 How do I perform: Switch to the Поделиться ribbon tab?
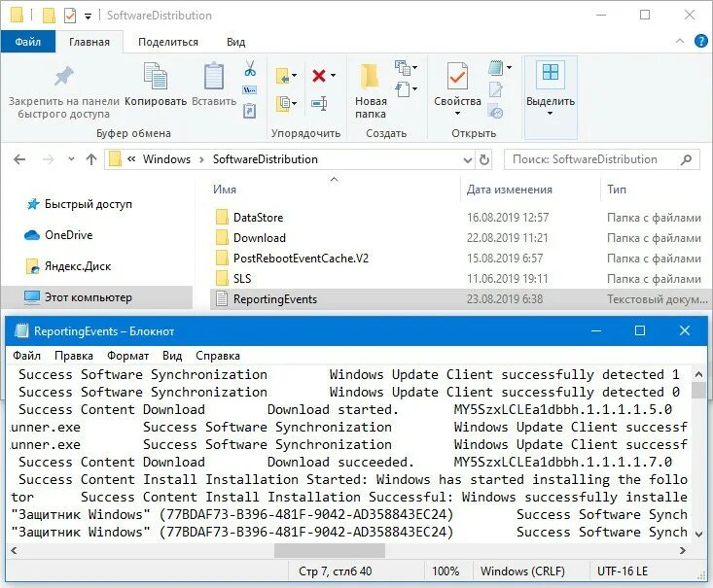point(167,42)
